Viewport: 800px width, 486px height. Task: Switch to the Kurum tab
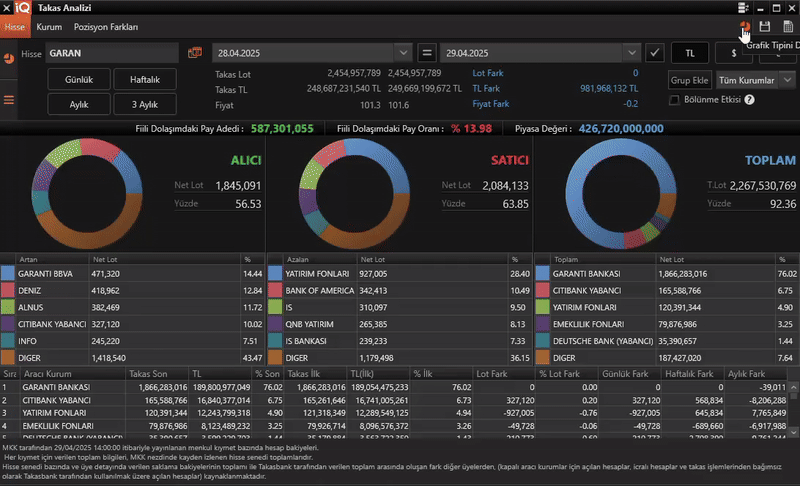click(49, 27)
